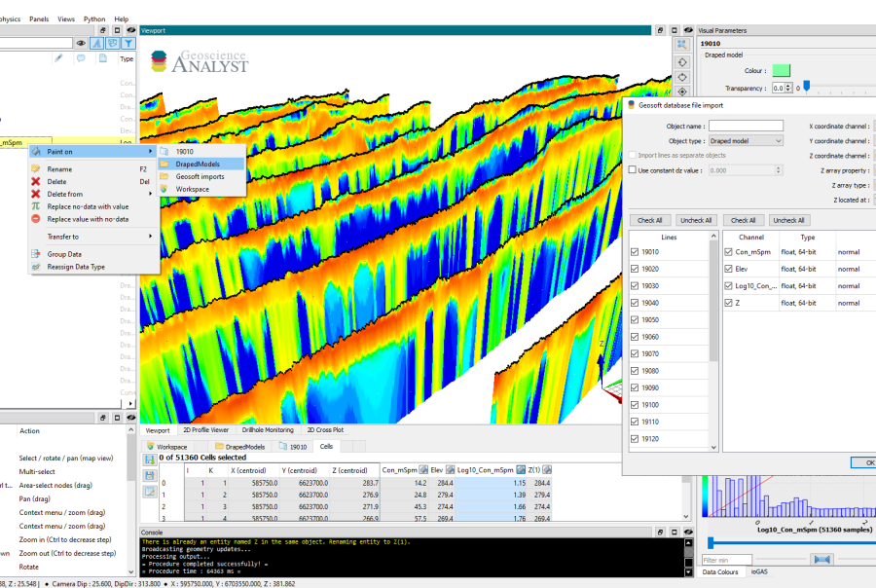Open the Transfer to submenu
Image resolution: width=876 pixels, height=588 pixels.
(92, 237)
